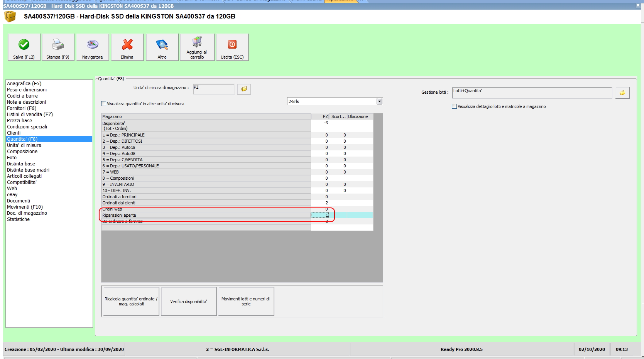Open Note e descrizioni section
This screenshot has width=644, height=359.
click(26, 102)
